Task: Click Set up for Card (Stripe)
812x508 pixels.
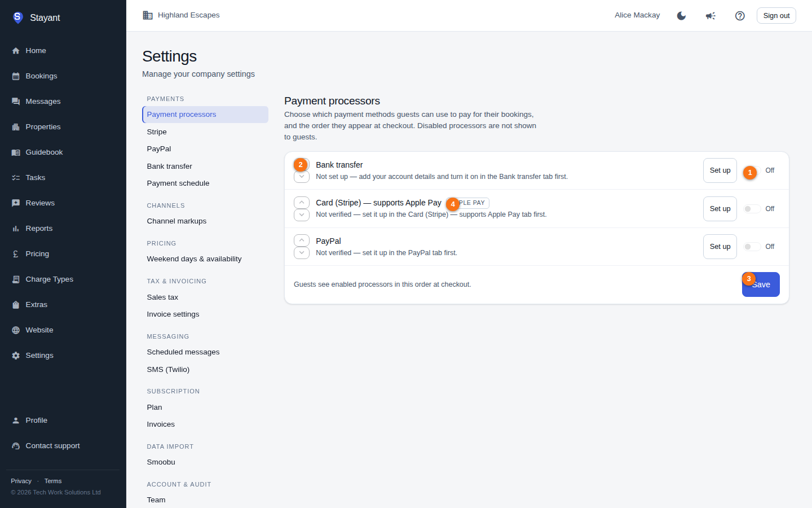Action: coord(720,209)
